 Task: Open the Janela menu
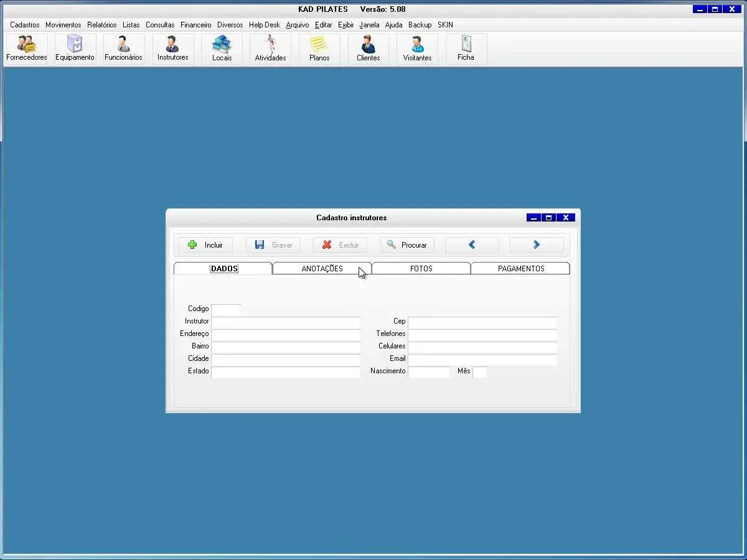370,25
